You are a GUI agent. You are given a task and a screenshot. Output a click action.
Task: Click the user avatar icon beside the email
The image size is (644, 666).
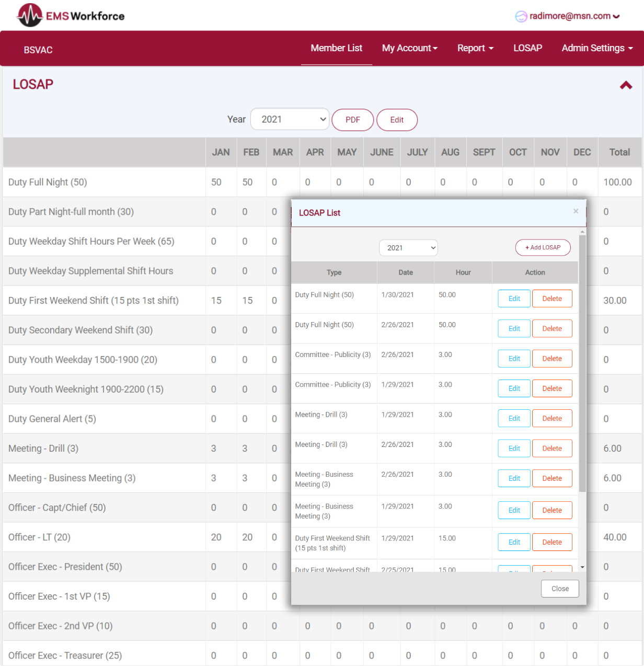521,17
